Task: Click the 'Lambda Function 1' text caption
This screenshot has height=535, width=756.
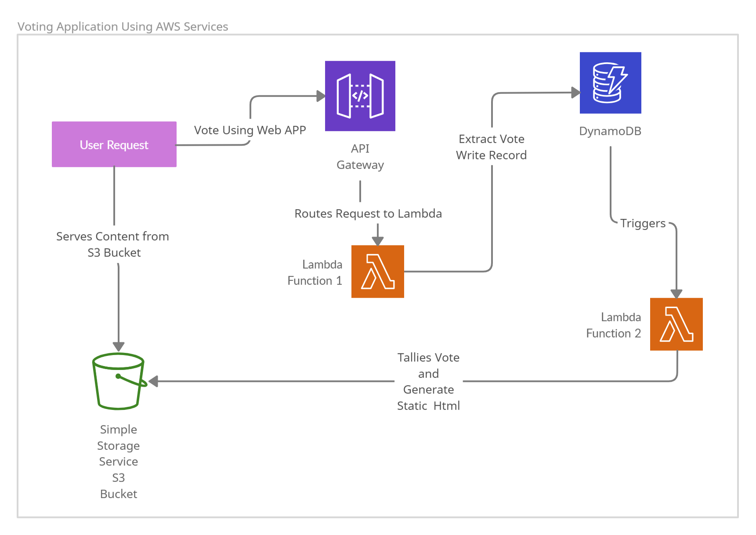Action: 315,273
